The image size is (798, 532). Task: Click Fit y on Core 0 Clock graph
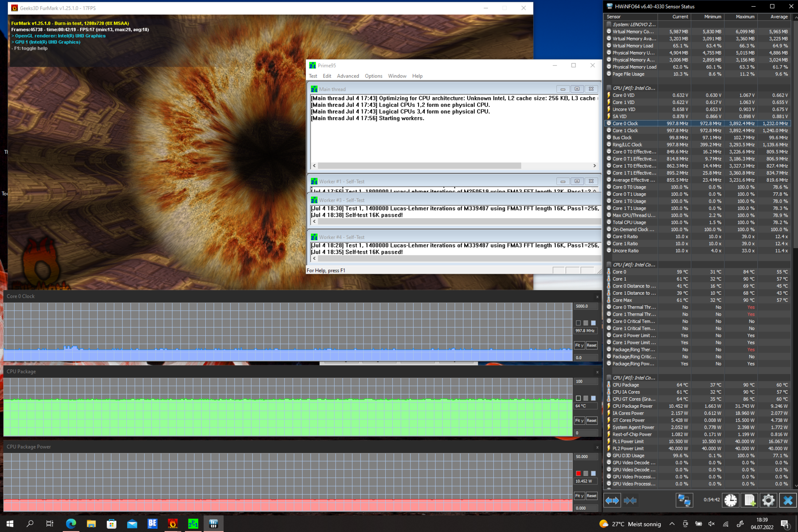pos(579,345)
